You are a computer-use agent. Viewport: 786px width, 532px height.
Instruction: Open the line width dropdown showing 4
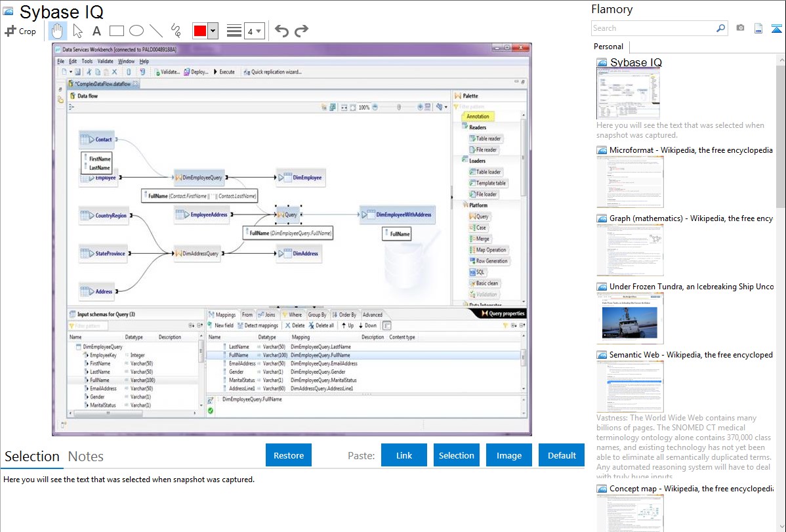click(x=254, y=31)
